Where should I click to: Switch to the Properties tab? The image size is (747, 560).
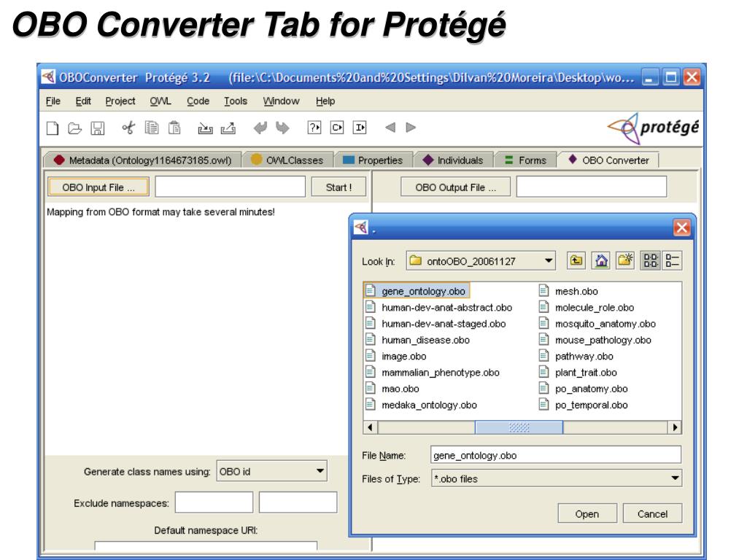point(373,160)
